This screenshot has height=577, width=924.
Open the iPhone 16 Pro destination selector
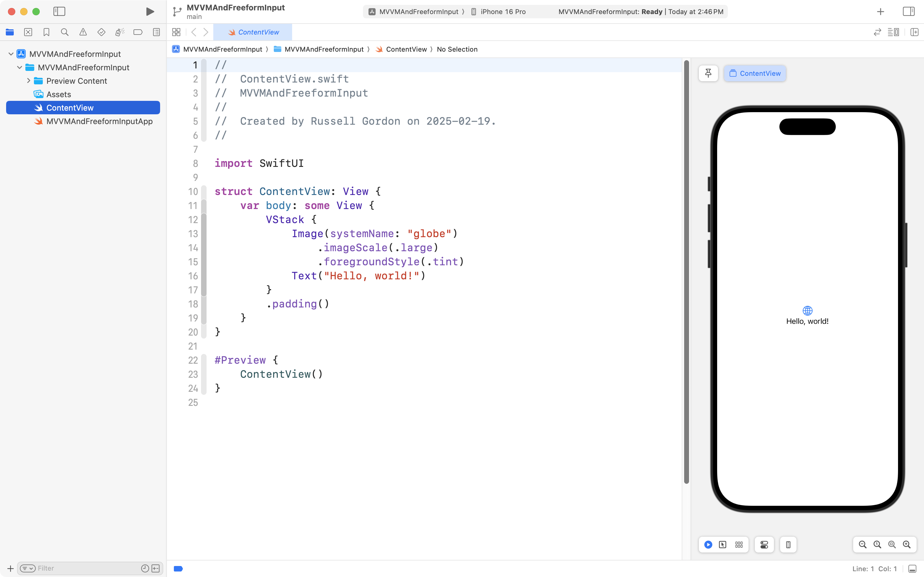click(502, 11)
